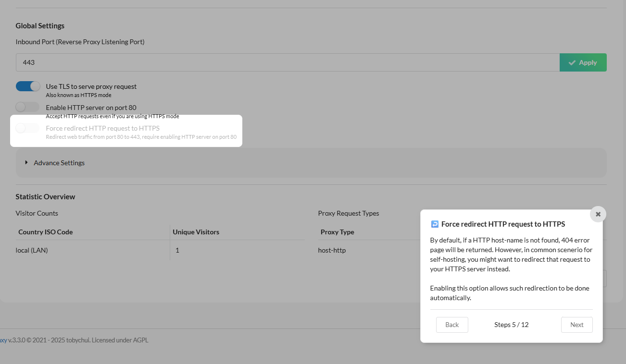Expand the Advance Settings triangle
Viewport: 626px width, 364px height.
pyautogui.click(x=26, y=162)
